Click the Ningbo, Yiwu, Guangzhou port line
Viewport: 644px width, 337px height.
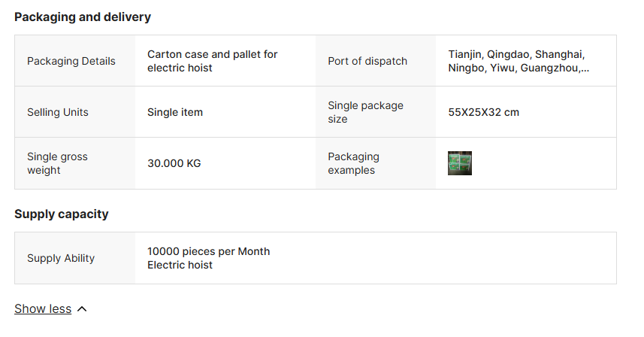point(519,68)
